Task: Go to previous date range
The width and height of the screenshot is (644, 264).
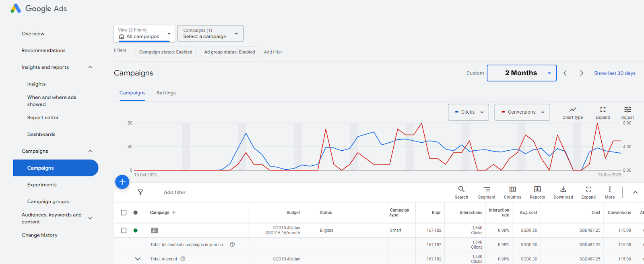Action: click(x=565, y=73)
